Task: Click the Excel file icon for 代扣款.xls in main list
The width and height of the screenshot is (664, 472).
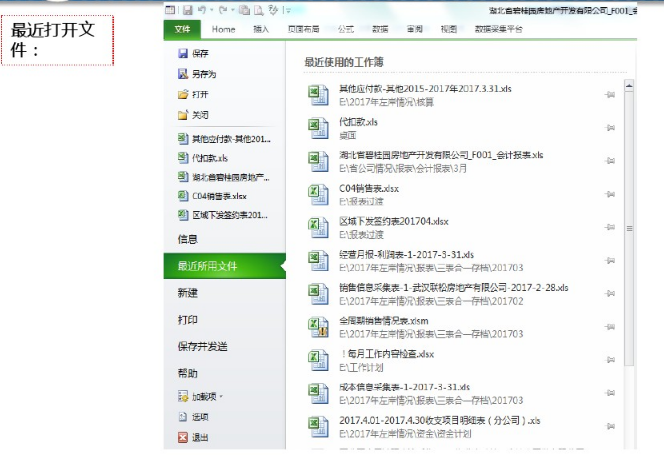Action: (x=318, y=126)
